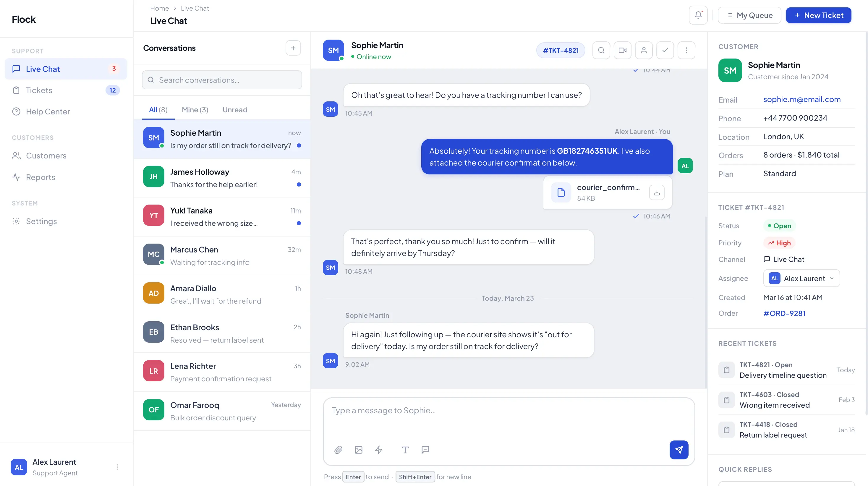Viewport: 868px width, 486px height.
Task: Open the TKT-4603 recent ticket icon
Action: coord(726,400)
